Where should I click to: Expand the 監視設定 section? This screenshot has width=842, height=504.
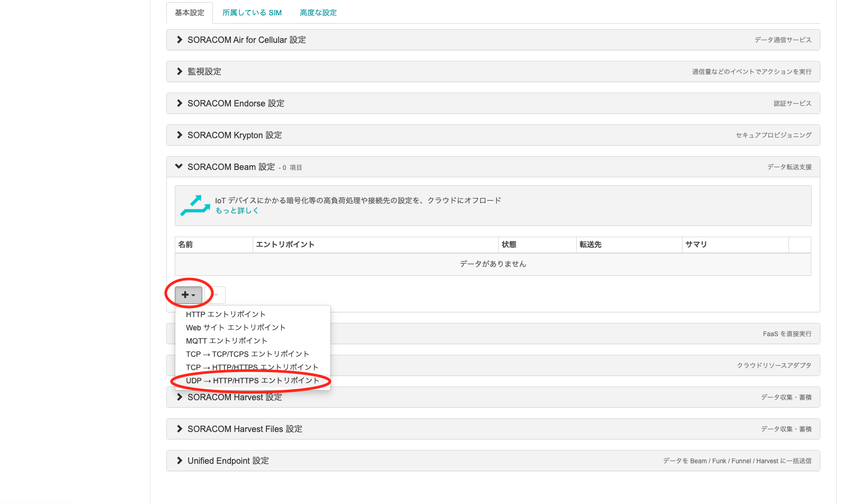493,71
